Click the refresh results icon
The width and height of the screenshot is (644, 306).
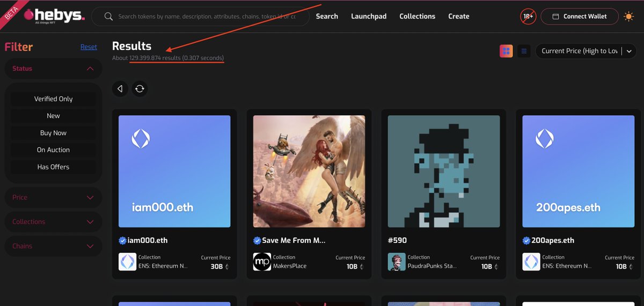click(140, 88)
